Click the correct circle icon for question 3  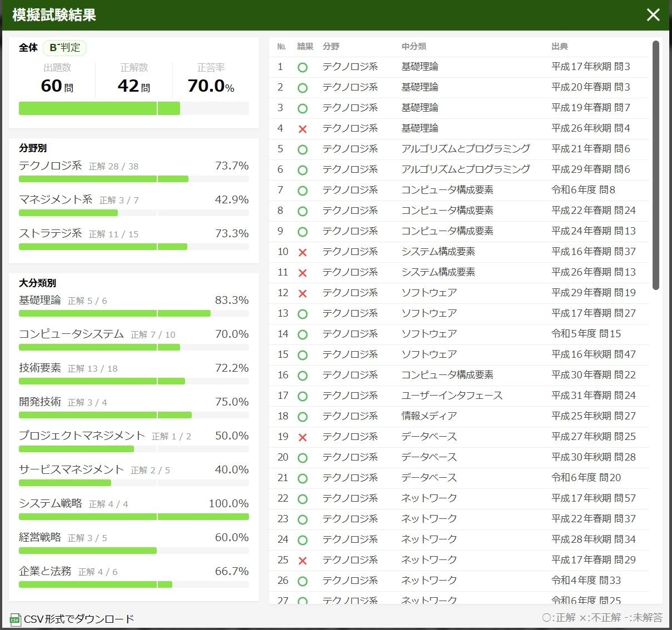click(x=302, y=108)
